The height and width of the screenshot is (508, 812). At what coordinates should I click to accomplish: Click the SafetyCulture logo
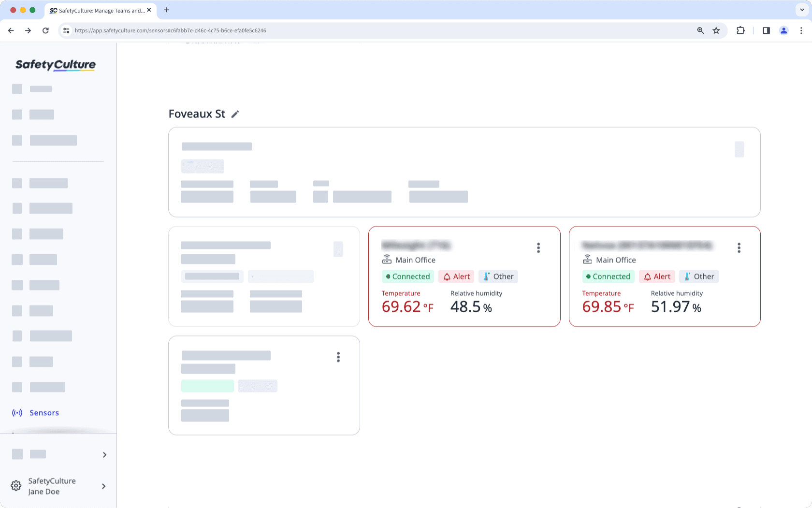[x=56, y=65]
